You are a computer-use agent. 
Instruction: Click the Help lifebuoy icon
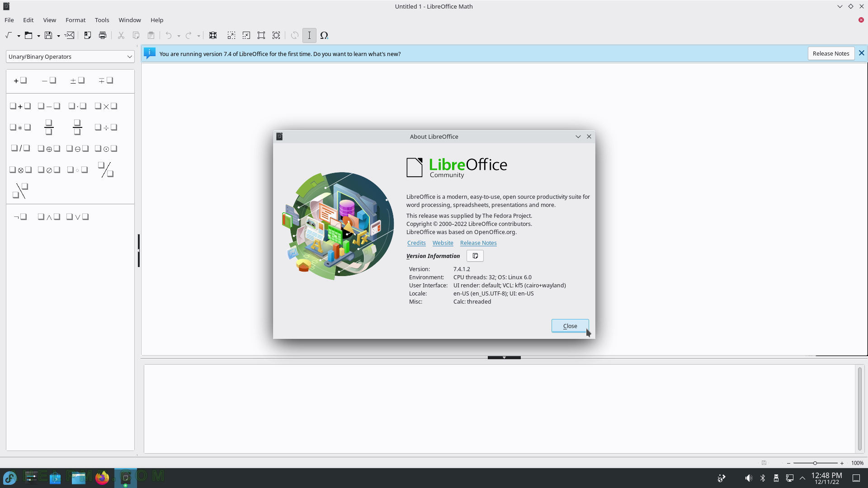213,35
